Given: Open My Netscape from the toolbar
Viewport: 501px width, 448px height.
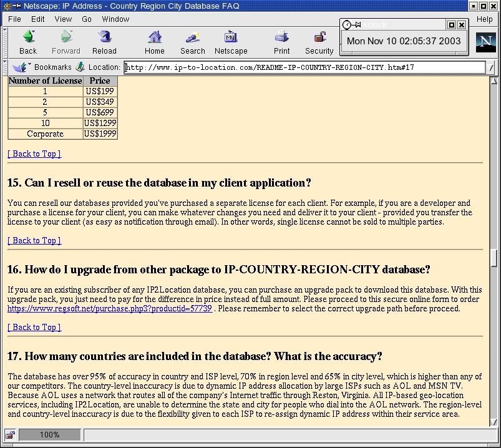Looking at the screenshot, I should pyautogui.click(x=231, y=43).
